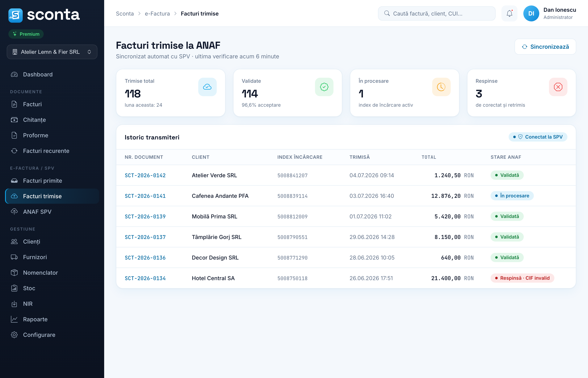Open invoice SCT-2026-0141
This screenshot has width=588, height=378.
pyautogui.click(x=145, y=196)
